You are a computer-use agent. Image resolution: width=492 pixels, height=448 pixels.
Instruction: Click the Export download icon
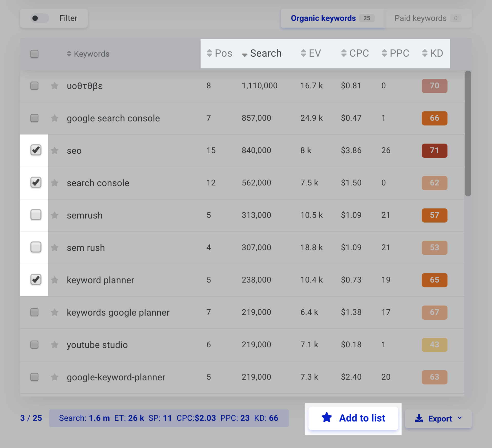419,418
